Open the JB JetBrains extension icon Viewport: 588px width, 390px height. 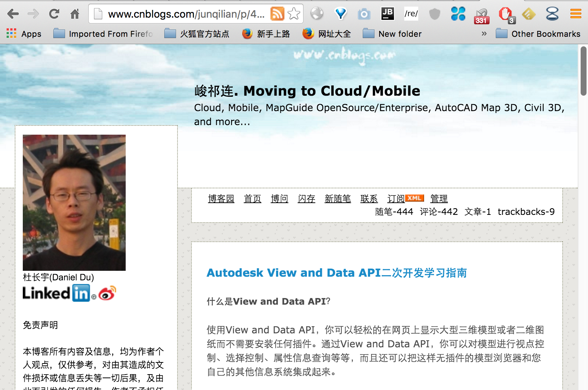pyautogui.click(x=388, y=13)
